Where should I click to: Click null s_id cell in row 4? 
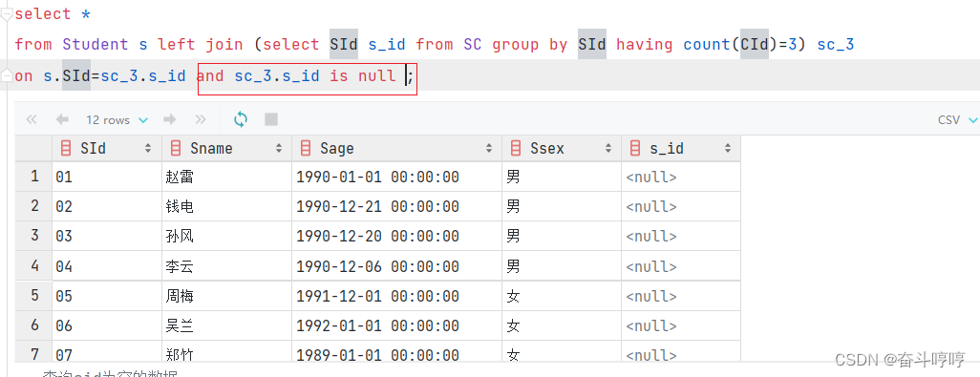click(681, 266)
